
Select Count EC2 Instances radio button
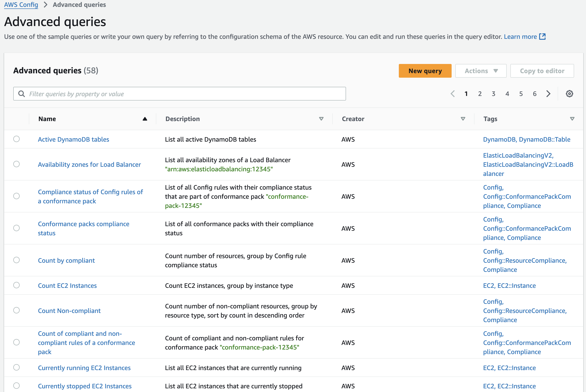click(x=16, y=285)
